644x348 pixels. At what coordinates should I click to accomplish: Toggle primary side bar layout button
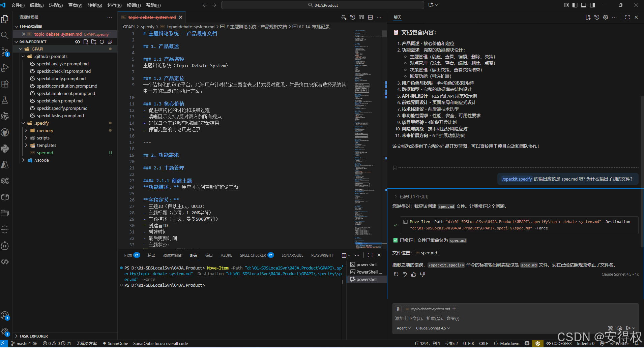point(575,5)
